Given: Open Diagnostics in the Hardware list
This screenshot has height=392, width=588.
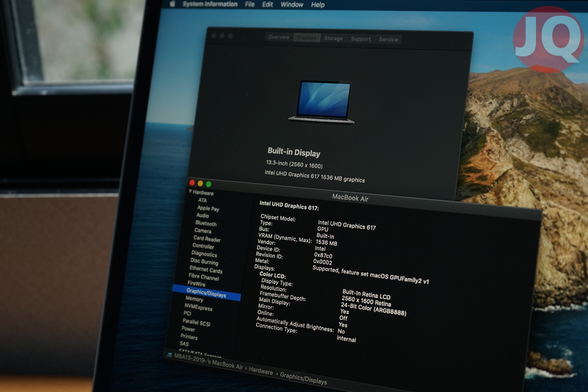Looking at the screenshot, I should coord(204,254).
